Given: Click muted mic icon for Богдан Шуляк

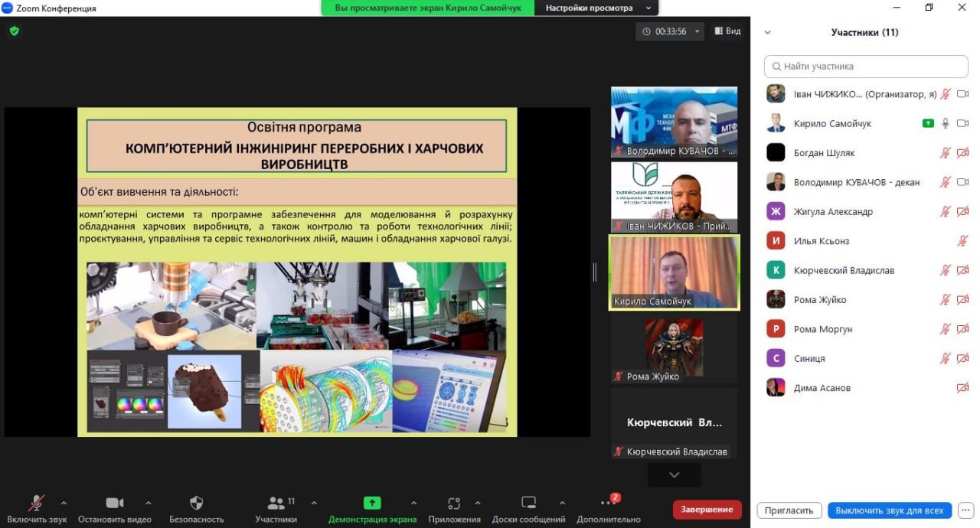Looking at the screenshot, I should coord(946,153).
